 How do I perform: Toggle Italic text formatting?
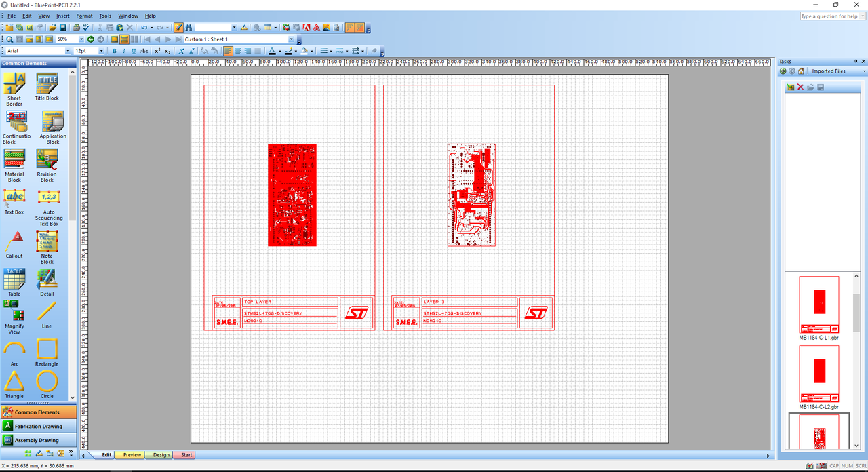click(x=124, y=51)
